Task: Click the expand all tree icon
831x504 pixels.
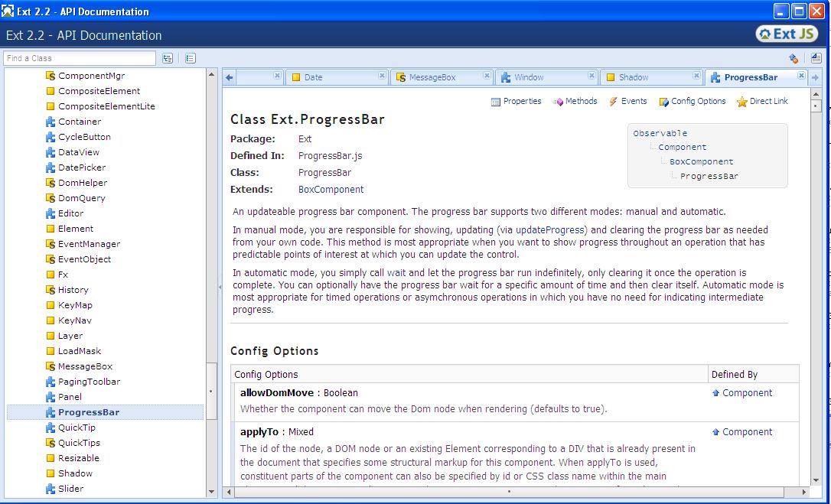Action: pyautogui.click(x=168, y=58)
